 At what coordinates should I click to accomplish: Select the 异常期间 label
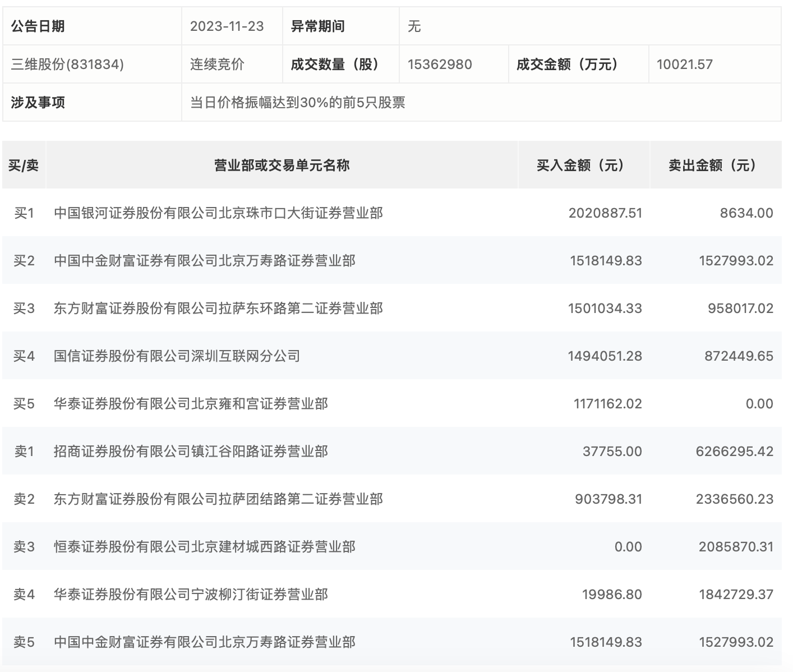(317, 26)
